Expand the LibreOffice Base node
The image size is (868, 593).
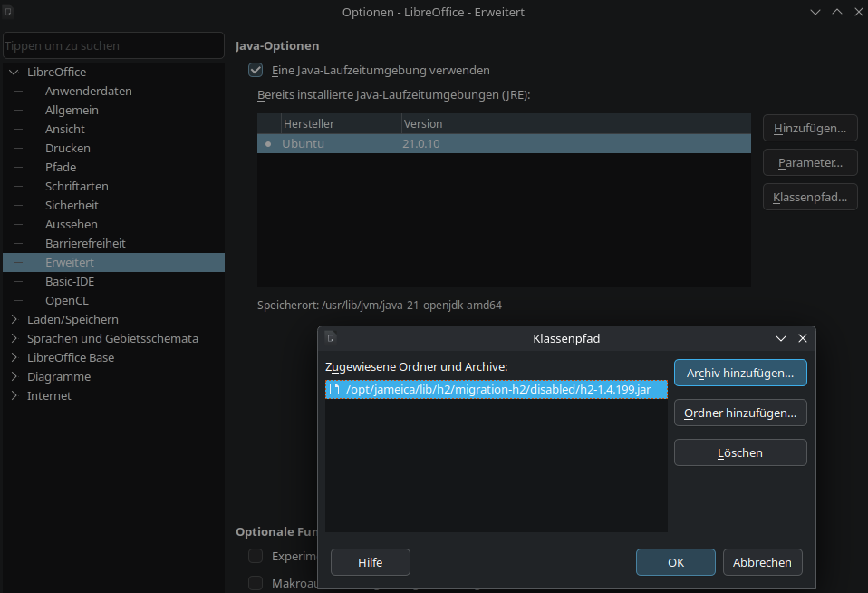tap(14, 357)
